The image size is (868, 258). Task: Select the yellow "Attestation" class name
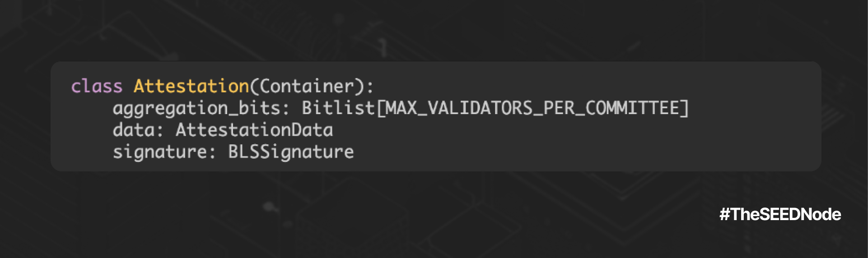pyautogui.click(x=191, y=86)
